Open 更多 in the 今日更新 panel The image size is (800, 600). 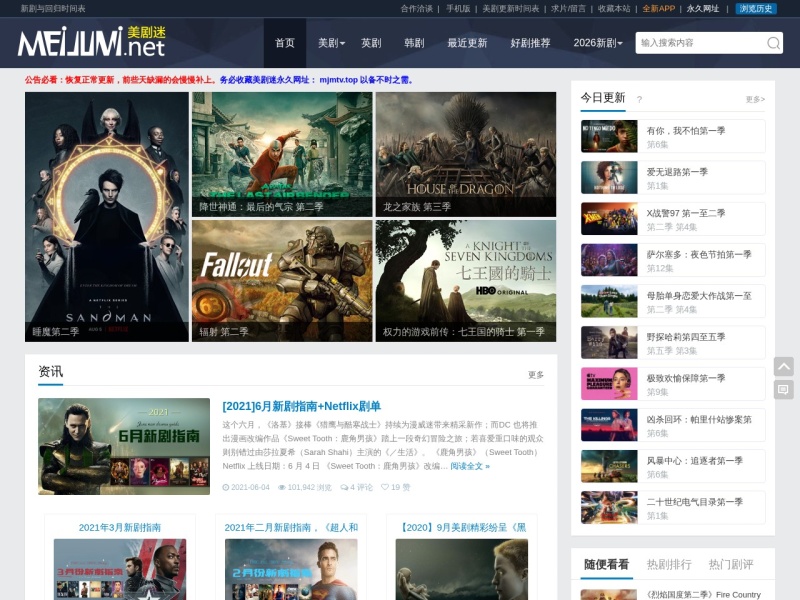tap(755, 99)
